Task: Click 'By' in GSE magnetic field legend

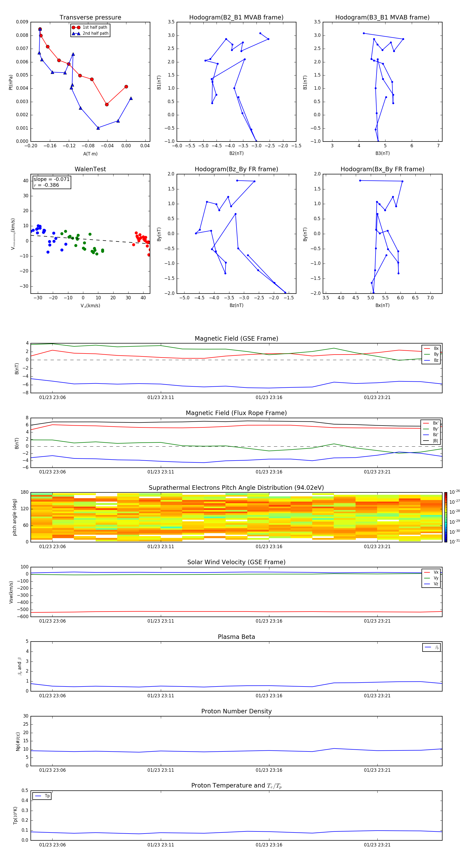Action: pos(431,354)
